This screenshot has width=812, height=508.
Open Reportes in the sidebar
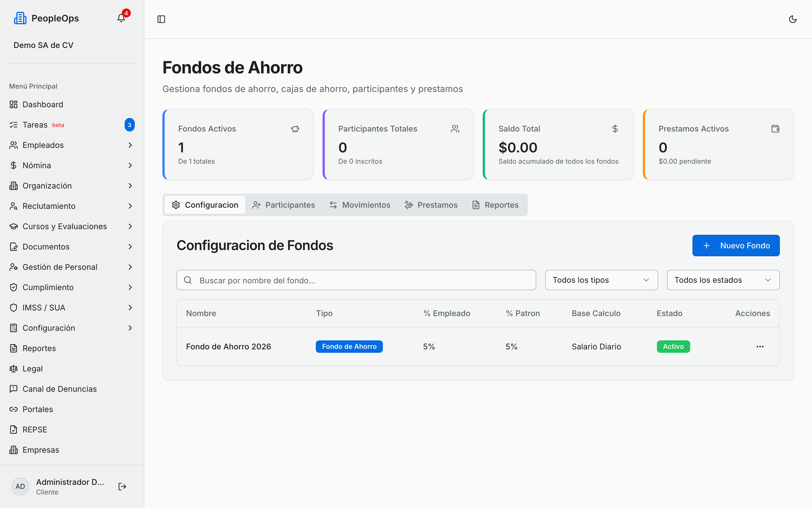pyautogui.click(x=72, y=349)
